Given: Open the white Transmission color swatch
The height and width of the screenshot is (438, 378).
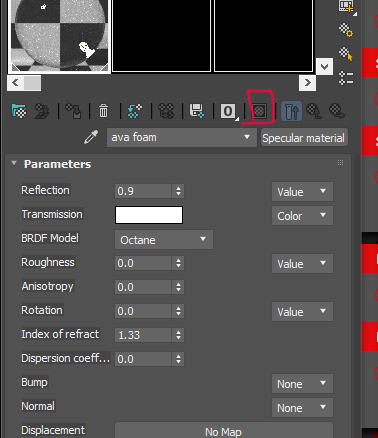Looking at the screenshot, I should coord(149,215).
